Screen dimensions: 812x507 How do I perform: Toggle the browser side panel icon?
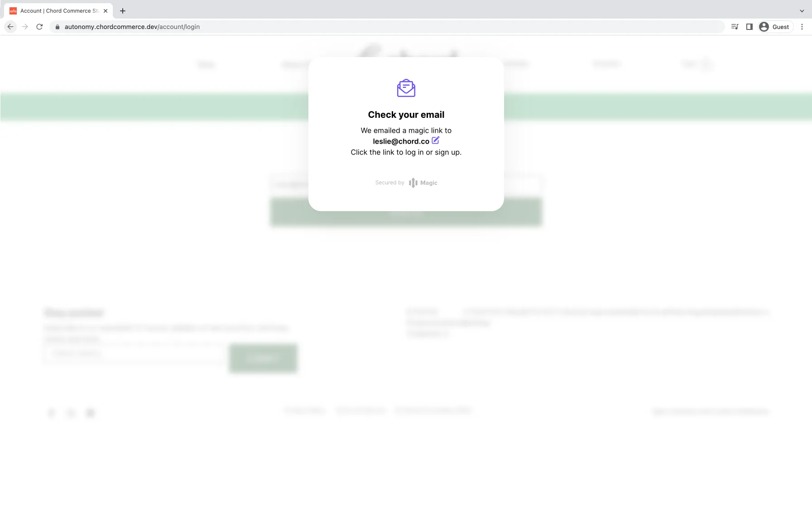pos(749,27)
